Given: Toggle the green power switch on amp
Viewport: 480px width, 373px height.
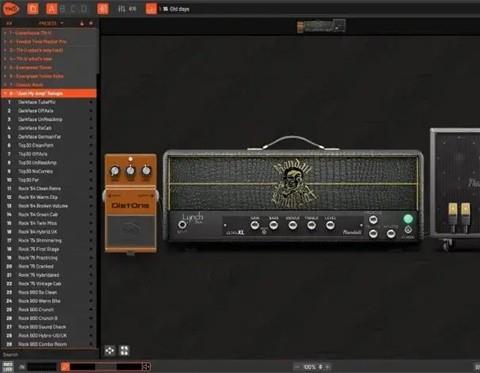Looking at the screenshot, I should point(408,219).
